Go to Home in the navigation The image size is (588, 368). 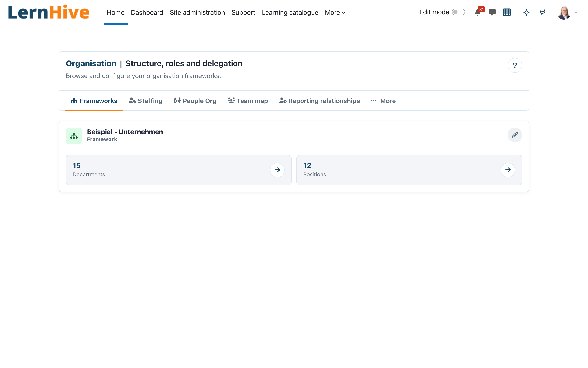(x=116, y=12)
